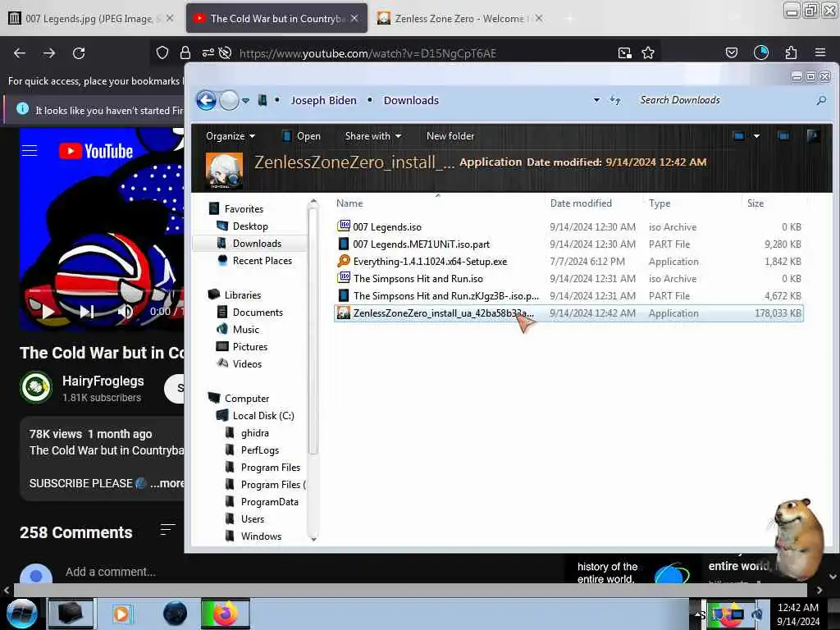Click the Firefox reload button
This screenshot has width=840, height=630.
(79, 53)
